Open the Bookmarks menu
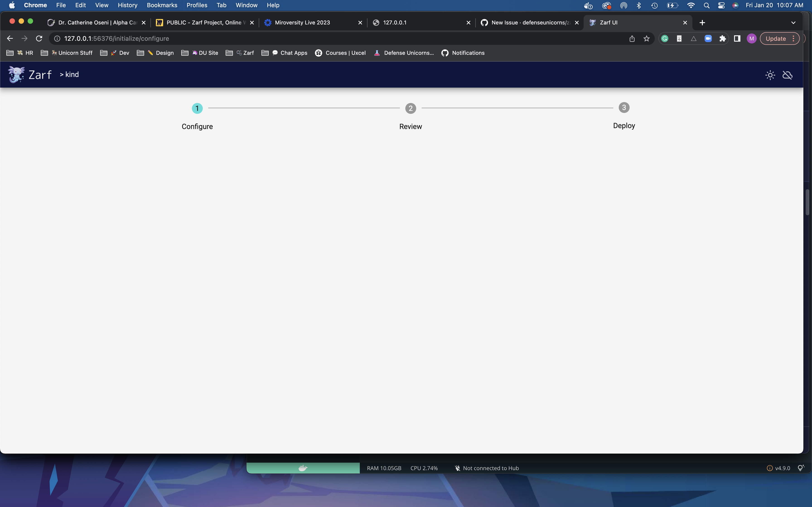Image resolution: width=812 pixels, height=507 pixels. click(162, 5)
